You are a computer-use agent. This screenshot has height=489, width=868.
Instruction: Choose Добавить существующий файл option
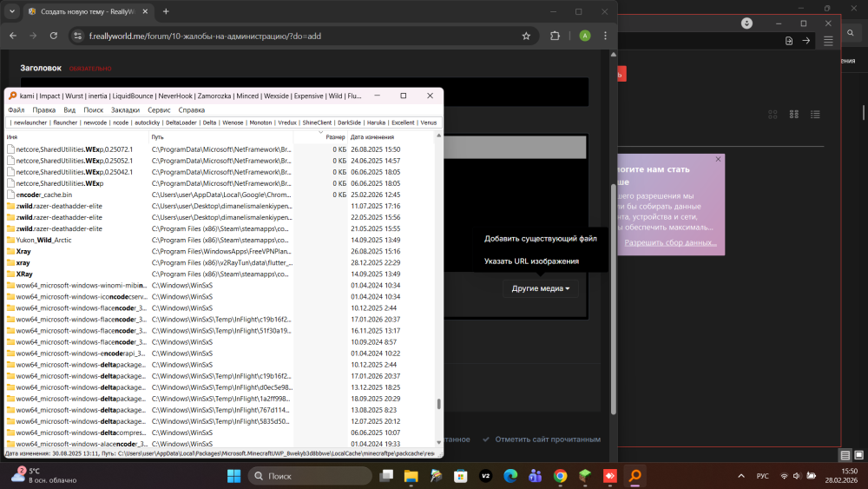point(540,239)
